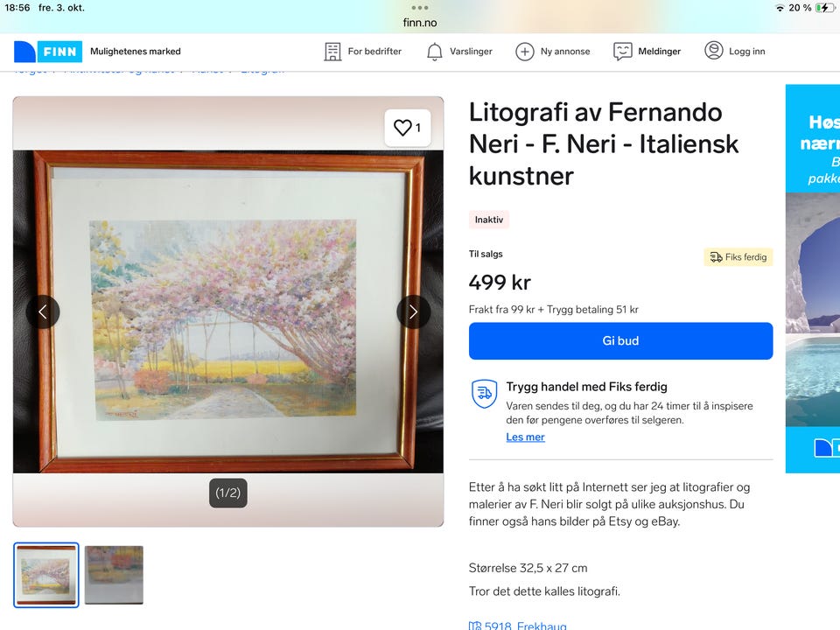This screenshot has height=630, width=840.
Task: Toggle the heart favorite button
Action: 407,128
